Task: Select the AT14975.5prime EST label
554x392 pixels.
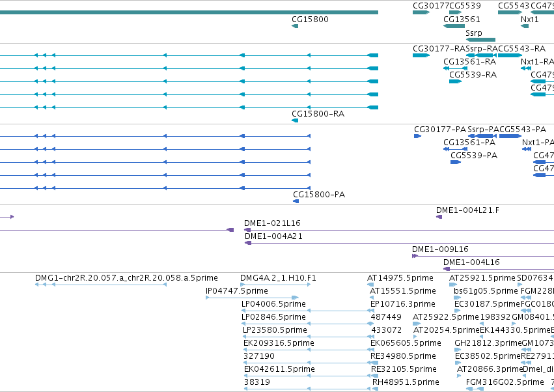Action: pyautogui.click(x=400, y=278)
